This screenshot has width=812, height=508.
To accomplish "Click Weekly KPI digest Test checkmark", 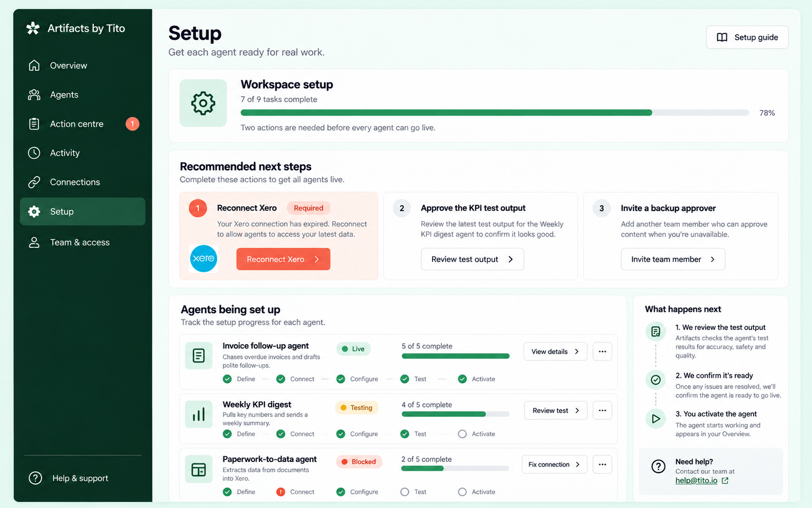I will [404, 434].
